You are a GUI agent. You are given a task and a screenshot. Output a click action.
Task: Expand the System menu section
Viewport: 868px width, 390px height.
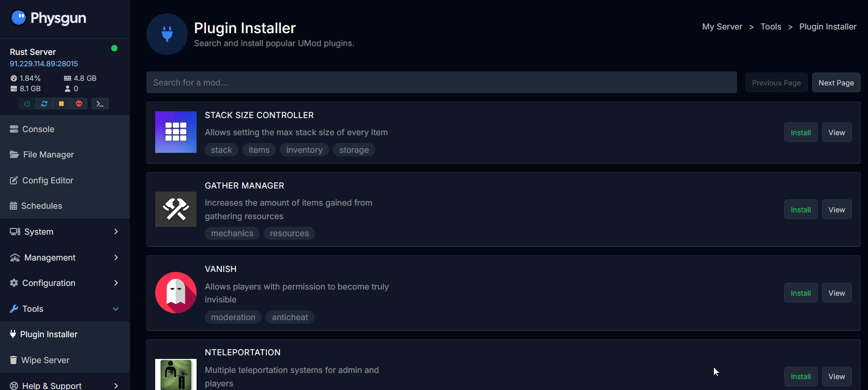tap(65, 232)
